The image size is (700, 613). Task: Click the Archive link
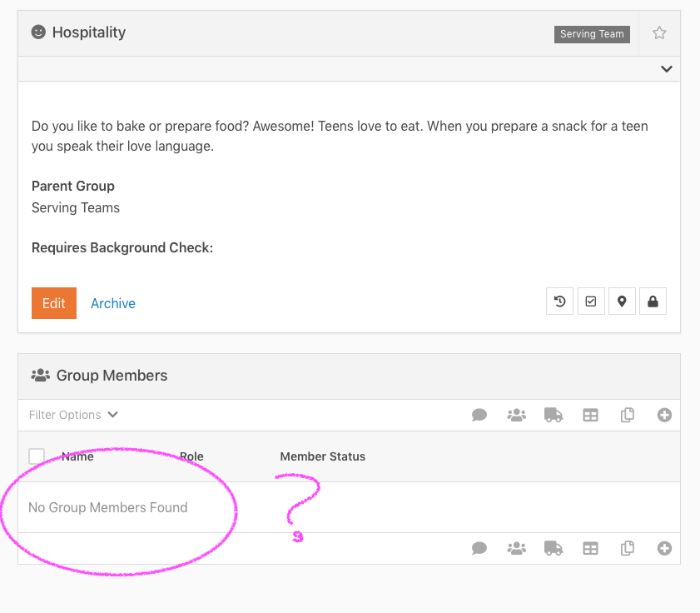pos(113,303)
